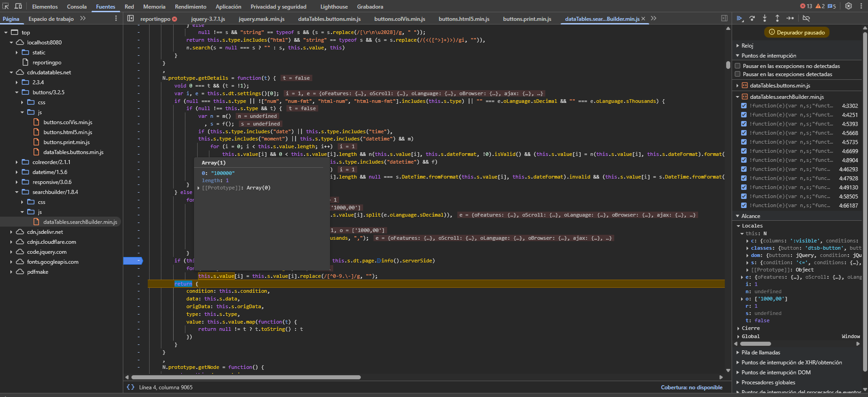Open DevTools settings gear
Screen dimensions: 868x397
[x=849, y=6]
